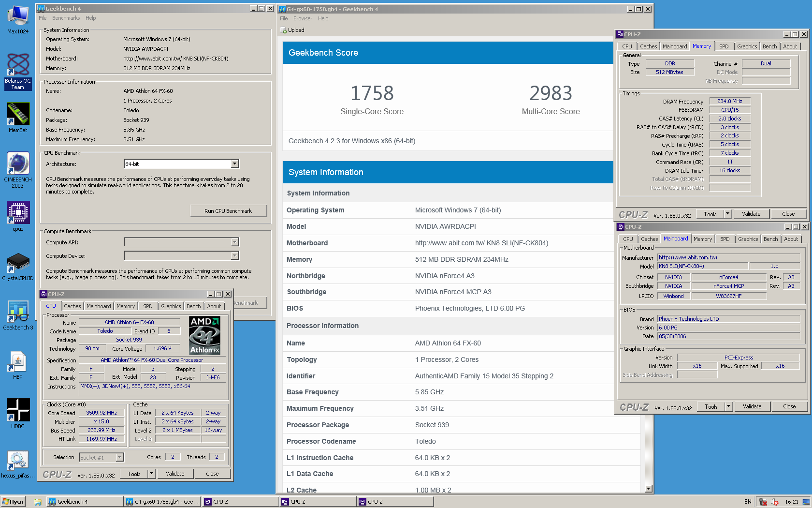Open Browser menu in G4-gx60 window

point(303,18)
